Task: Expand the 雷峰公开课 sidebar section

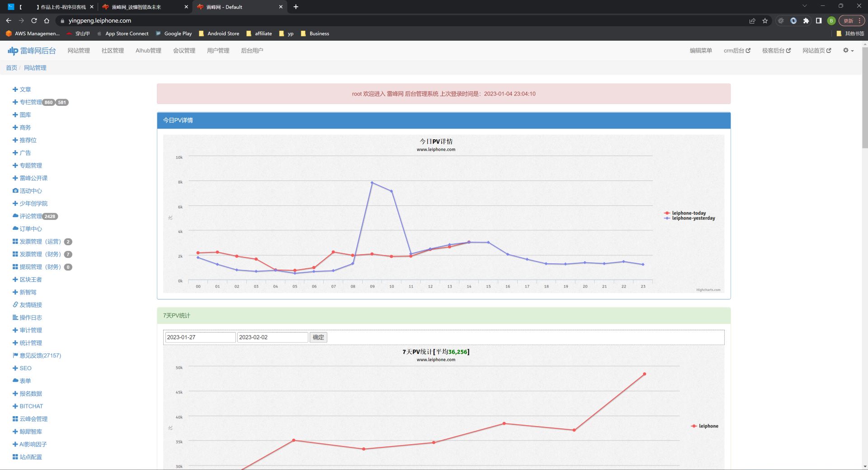Action: [30, 178]
